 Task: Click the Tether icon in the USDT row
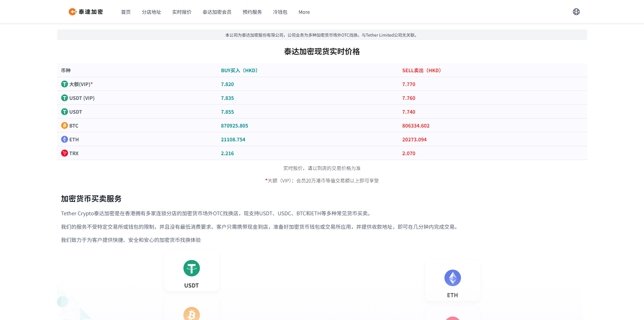pos(65,112)
